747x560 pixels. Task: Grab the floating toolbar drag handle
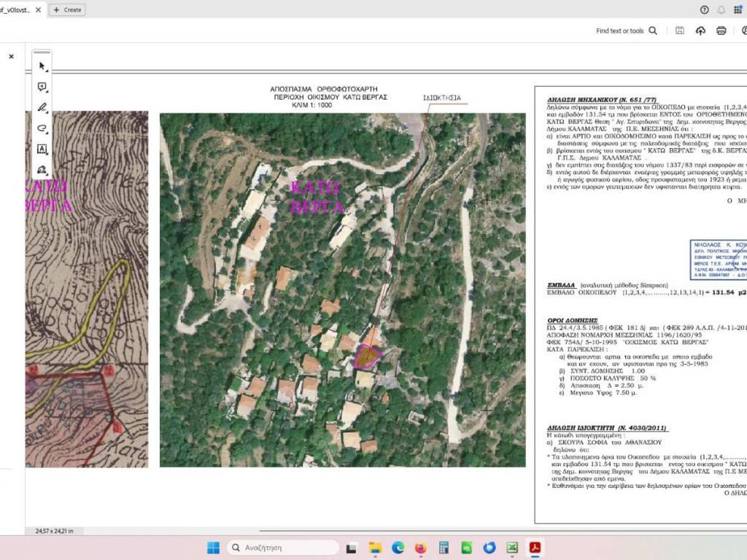coord(42,52)
